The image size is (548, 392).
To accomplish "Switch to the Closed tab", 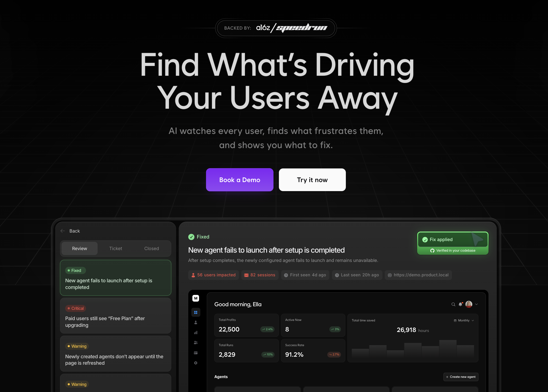I will coord(151,249).
